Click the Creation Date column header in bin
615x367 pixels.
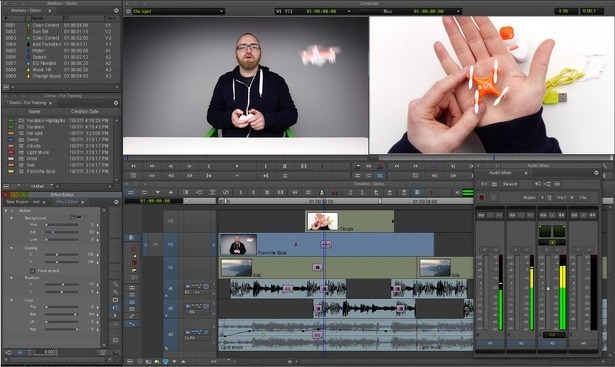click(x=84, y=111)
